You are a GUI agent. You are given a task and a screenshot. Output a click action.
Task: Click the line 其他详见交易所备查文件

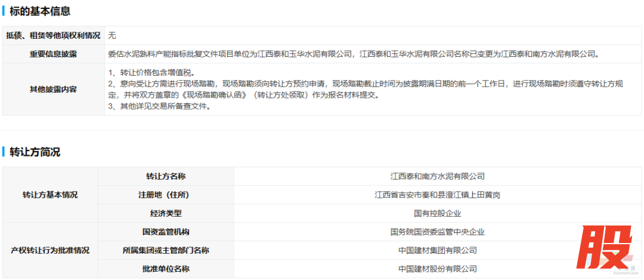point(159,106)
